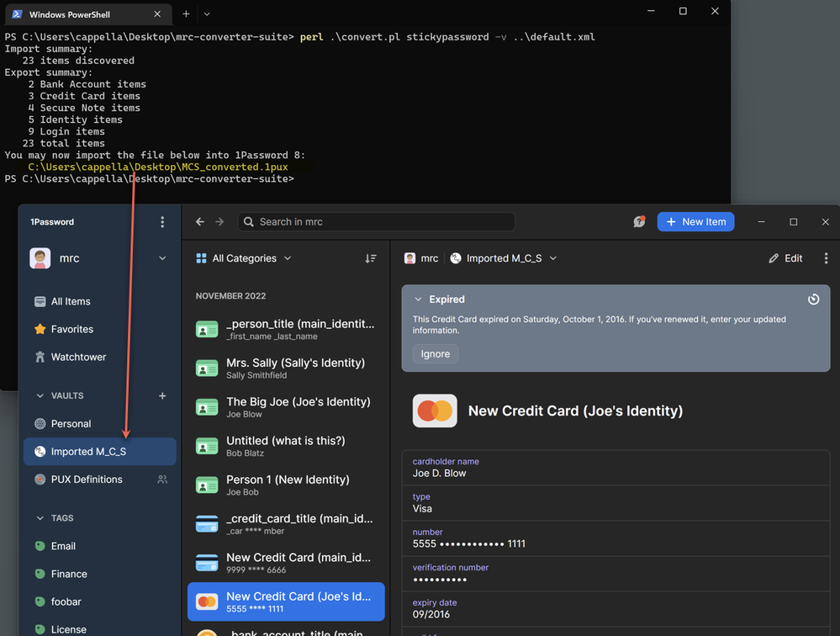Click the mrc account avatar in the sidebar
The width and height of the screenshot is (840, 636).
[40, 258]
